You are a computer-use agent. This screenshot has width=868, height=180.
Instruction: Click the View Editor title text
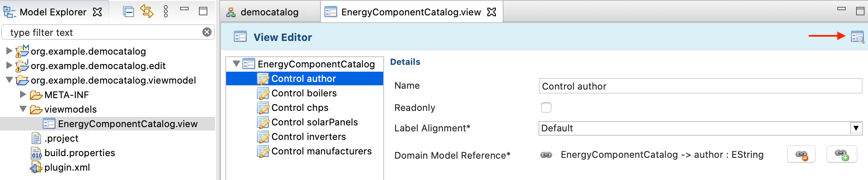pos(283,37)
